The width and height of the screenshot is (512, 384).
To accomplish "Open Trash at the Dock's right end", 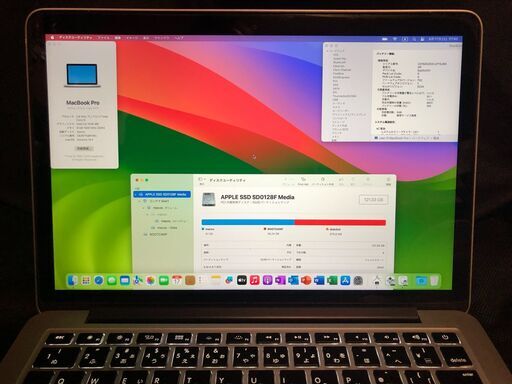I will point(434,281).
